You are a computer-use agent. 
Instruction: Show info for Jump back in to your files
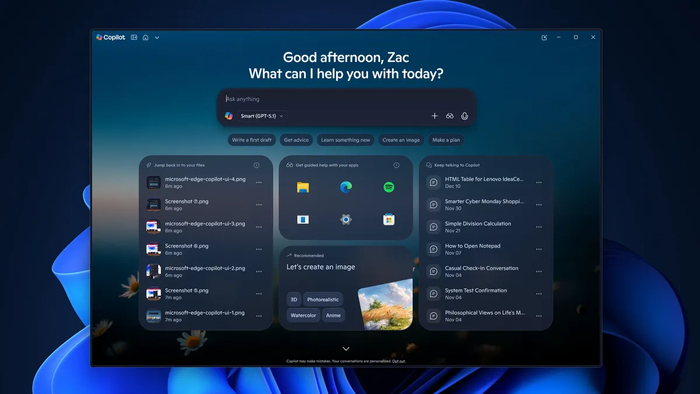[257, 165]
